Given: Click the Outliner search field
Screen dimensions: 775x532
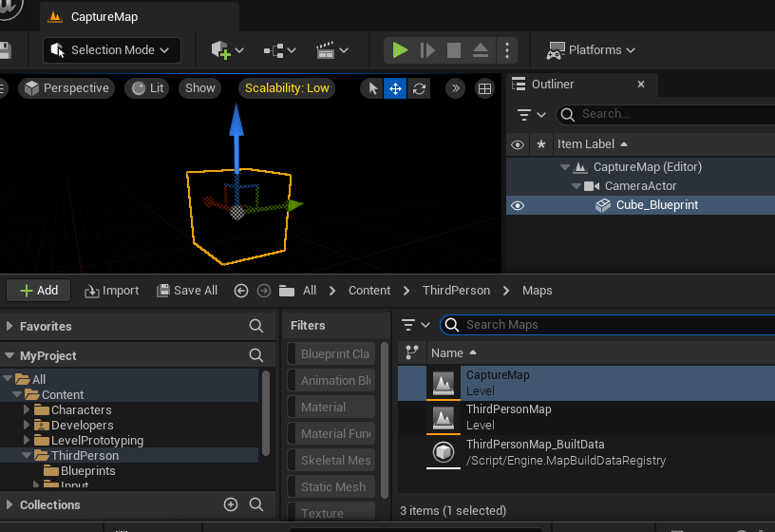Looking at the screenshot, I should (666, 114).
